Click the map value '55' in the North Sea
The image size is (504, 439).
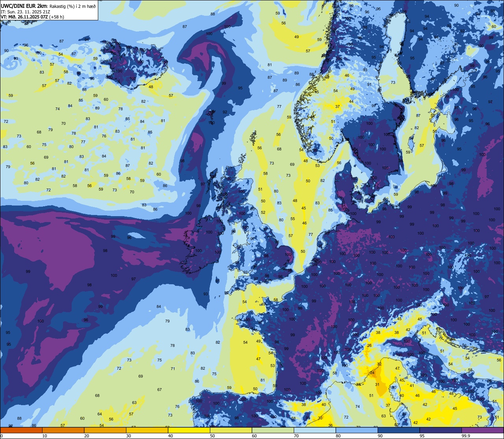pyautogui.click(x=293, y=219)
